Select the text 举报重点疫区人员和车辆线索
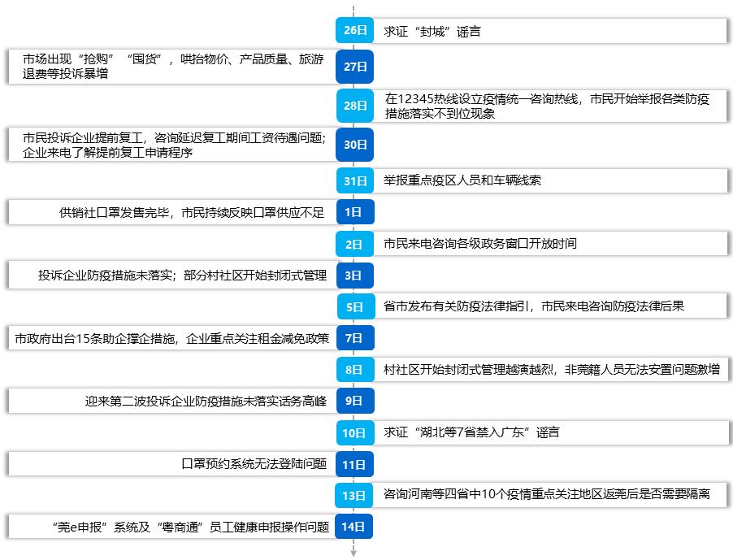Image resolution: width=733 pixels, height=560 pixels. pyautogui.click(x=462, y=180)
